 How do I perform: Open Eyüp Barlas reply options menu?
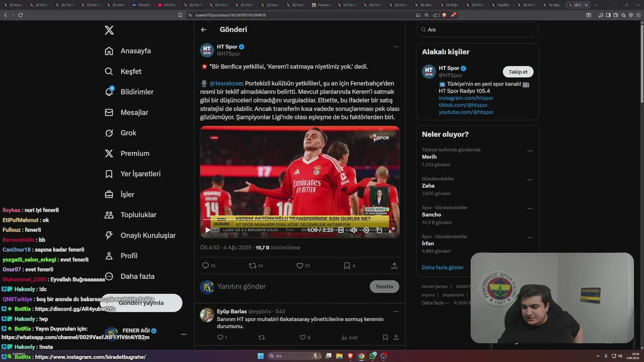(396, 312)
